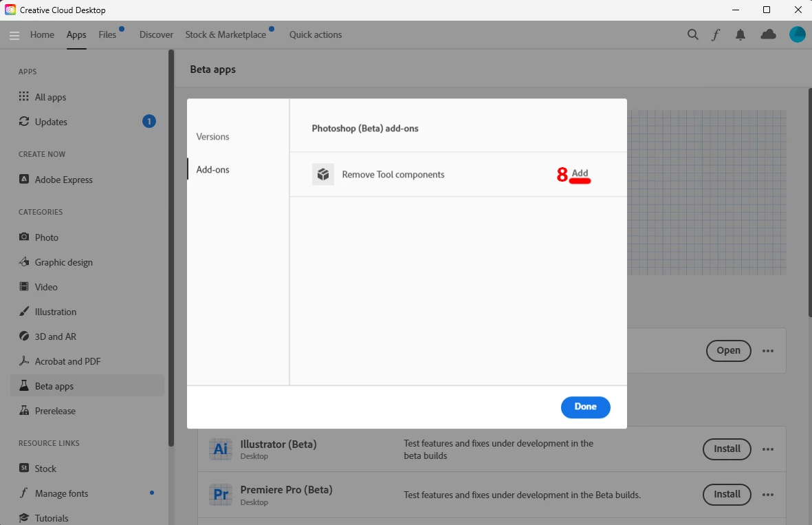Install Illustrator (Beta)
Screen dimensions: 812x525
coord(727,449)
